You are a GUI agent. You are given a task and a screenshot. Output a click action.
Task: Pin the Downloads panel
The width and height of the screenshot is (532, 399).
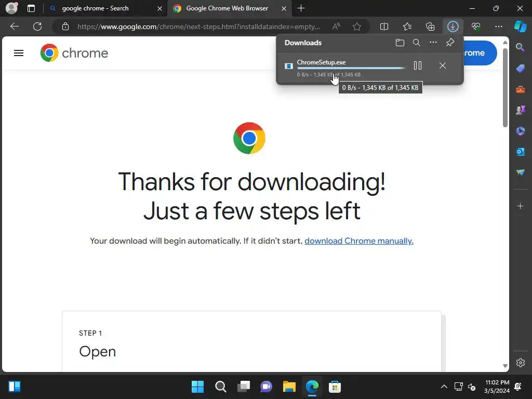(x=450, y=43)
